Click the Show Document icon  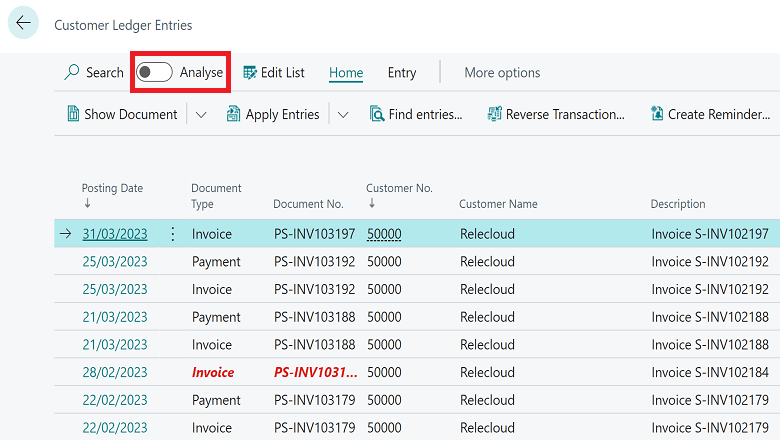pyautogui.click(x=73, y=114)
